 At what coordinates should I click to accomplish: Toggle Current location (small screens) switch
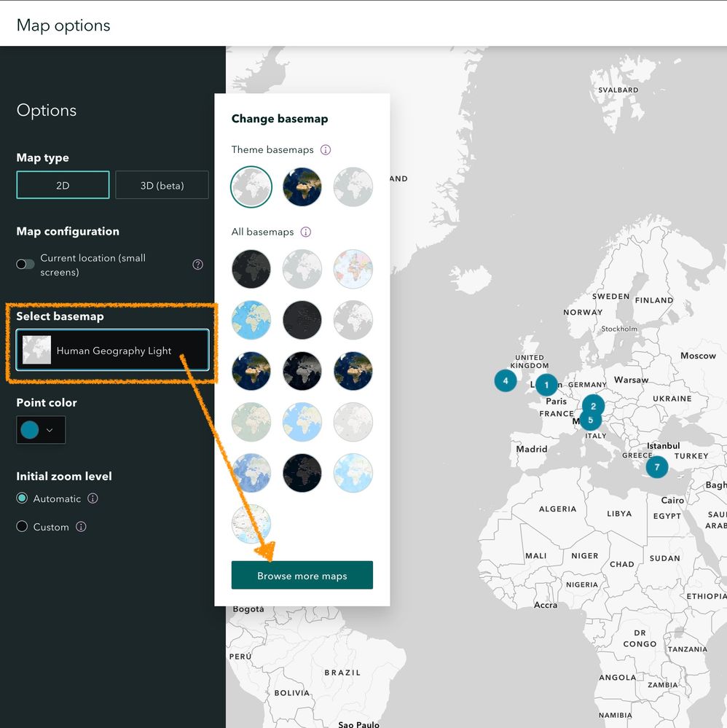point(25,265)
